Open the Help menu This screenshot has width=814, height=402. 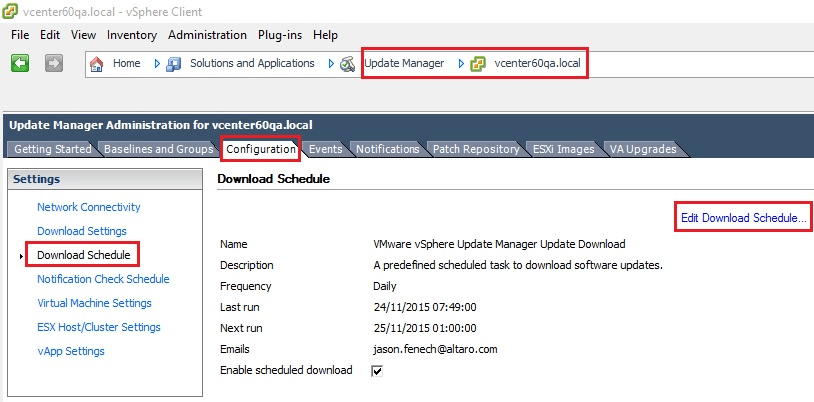click(325, 35)
